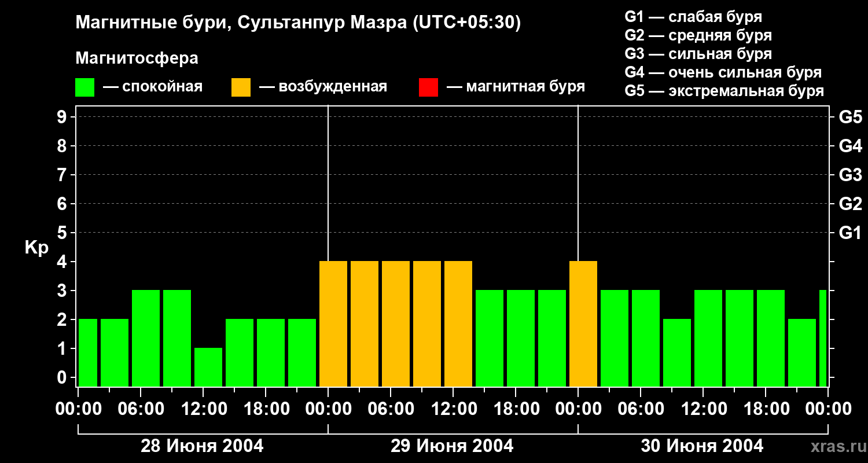This screenshot has height=463, width=868.
Task: Click the '28 Июня 2004' date label
Action: tap(202, 446)
